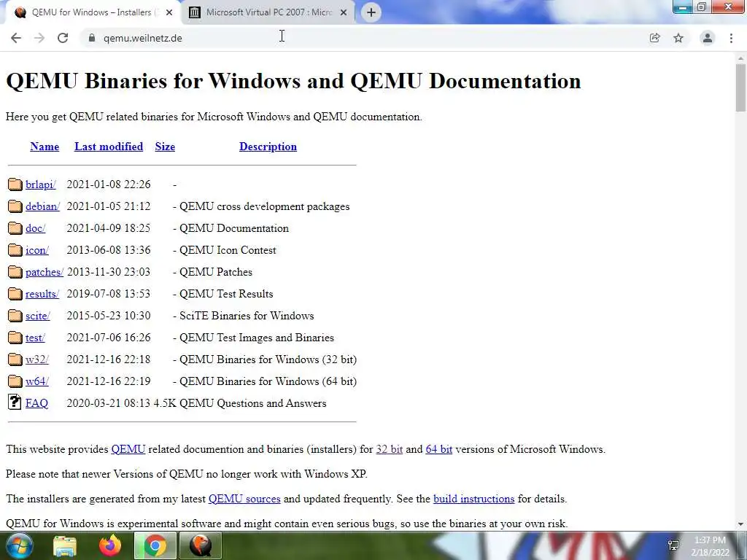The width and height of the screenshot is (747, 560).
Task: Open the Windows Start menu
Action: click(x=19, y=545)
